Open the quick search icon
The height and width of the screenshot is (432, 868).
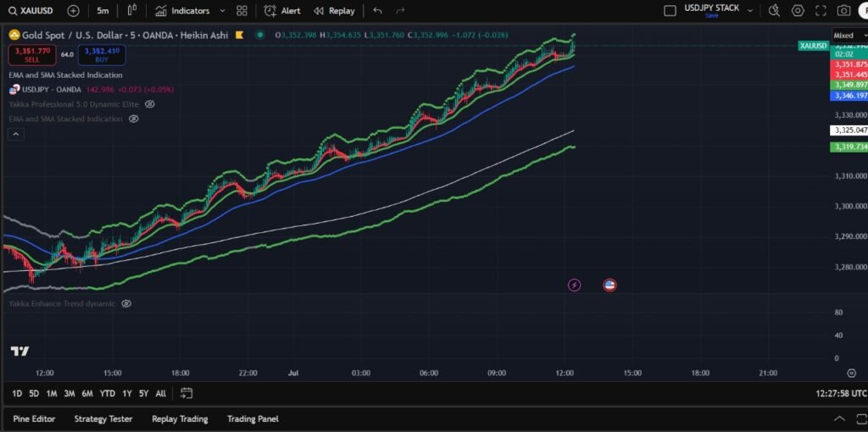pyautogui.click(x=774, y=11)
